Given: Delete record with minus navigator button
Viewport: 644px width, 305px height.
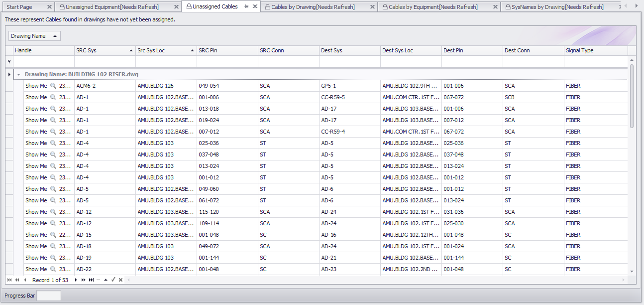Looking at the screenshot, I should [x=99, y=280].
